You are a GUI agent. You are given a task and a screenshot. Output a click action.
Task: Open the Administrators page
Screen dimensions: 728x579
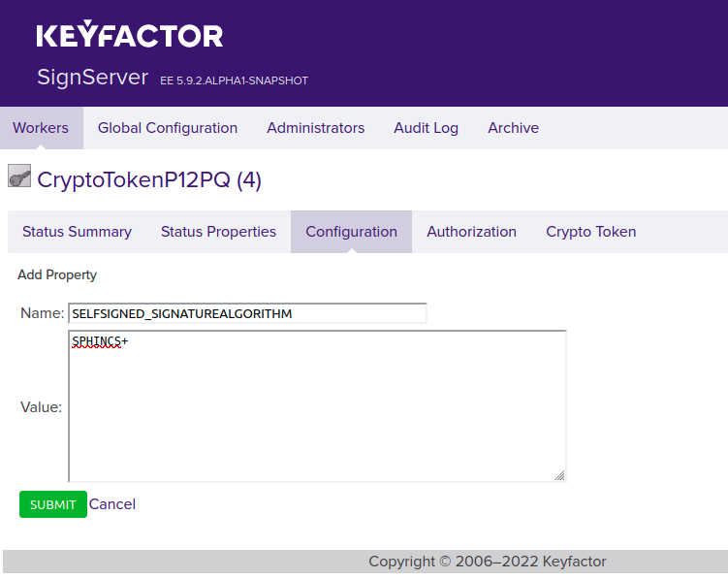[315, 128]
